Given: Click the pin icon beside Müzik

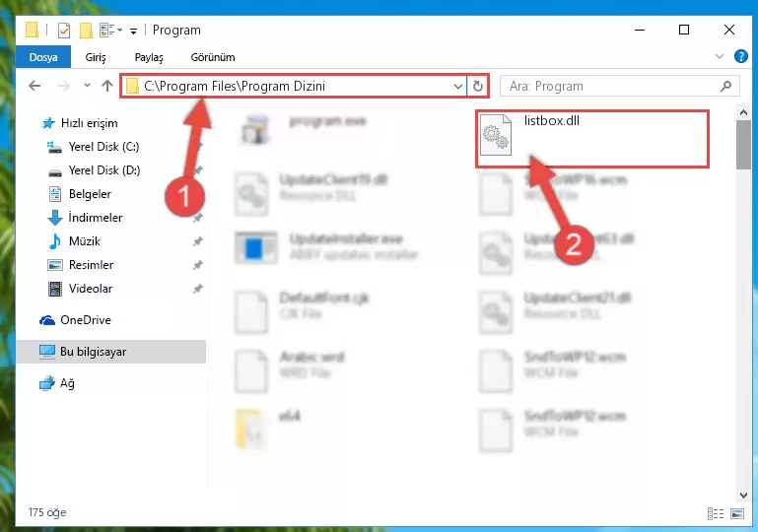Looking at the screenshot, I should (197, 241).
